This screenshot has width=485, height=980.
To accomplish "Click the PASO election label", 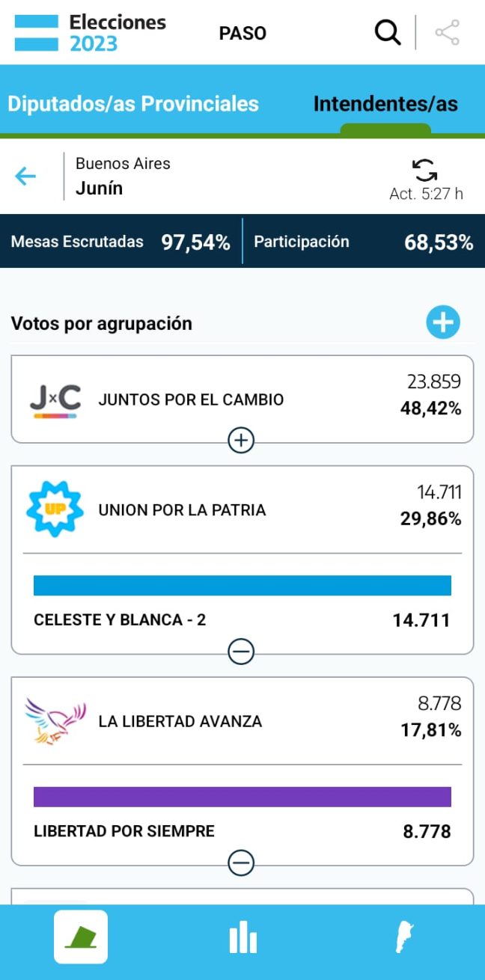I will click(x=242, y=33).
